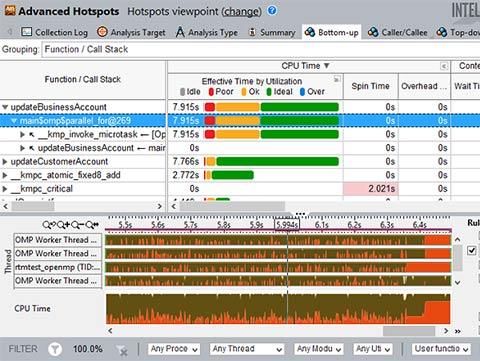Open the Any Utilization filter dropdown
Image resolution: width=480 pixels, height=361 pixels.
point(373,349)
